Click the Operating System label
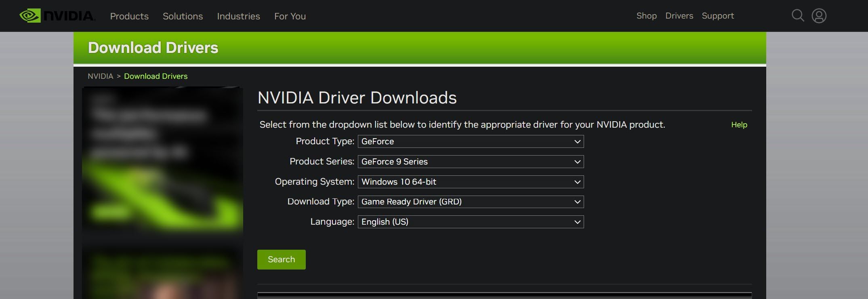This screenshot has width=868, height=299. click(314, 181)
